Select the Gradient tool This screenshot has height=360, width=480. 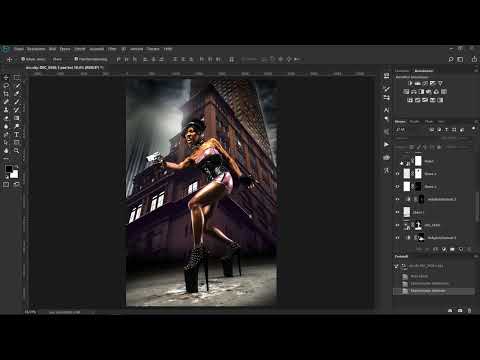pos(16,118)
